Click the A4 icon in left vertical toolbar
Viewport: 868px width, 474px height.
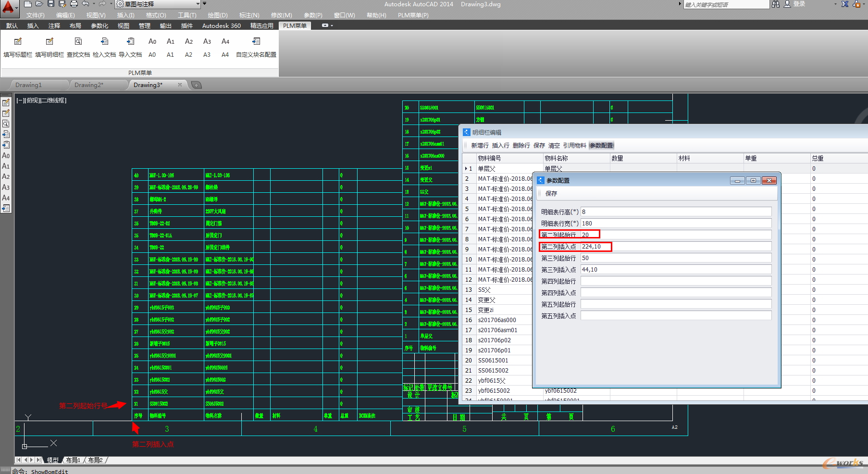[x=6, y=198]
